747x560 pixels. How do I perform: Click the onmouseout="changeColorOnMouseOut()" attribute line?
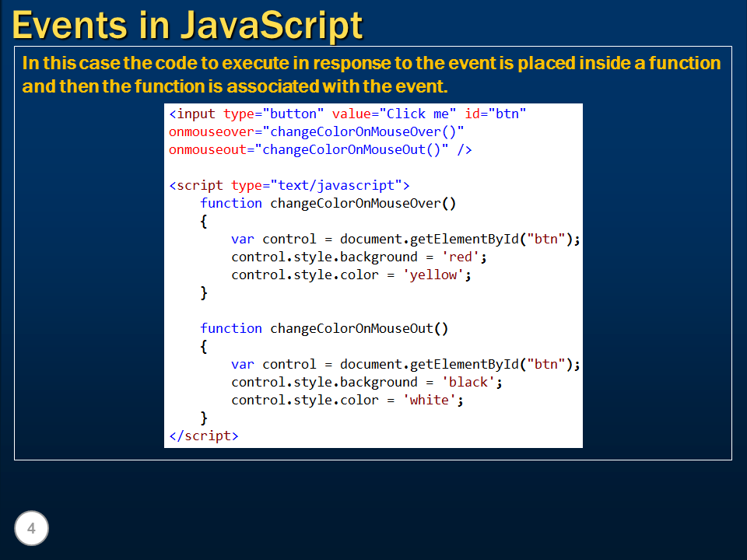[320, 149]
